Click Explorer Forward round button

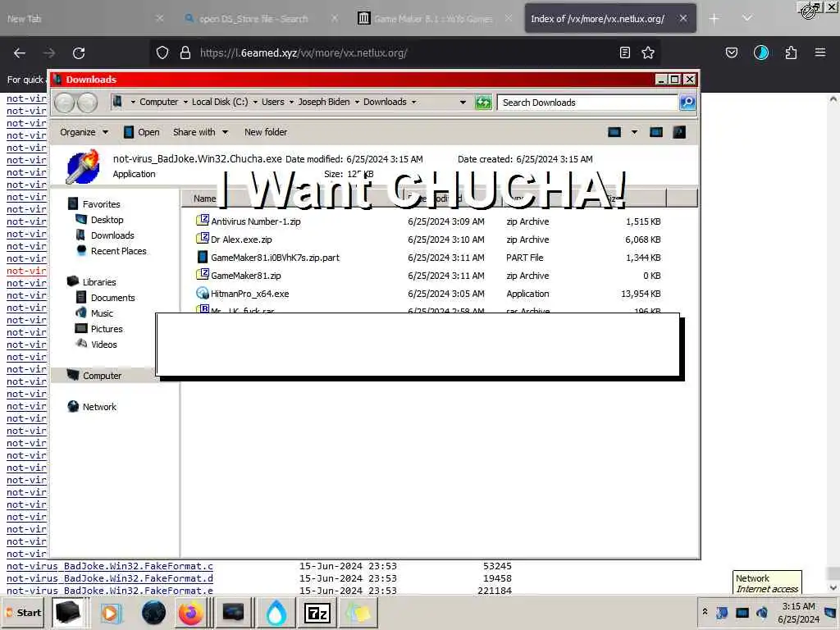87,103
